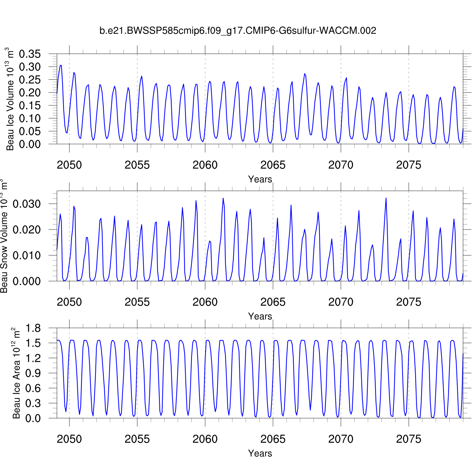Click the Years label under the bottom plot

[x=260, y=453]
